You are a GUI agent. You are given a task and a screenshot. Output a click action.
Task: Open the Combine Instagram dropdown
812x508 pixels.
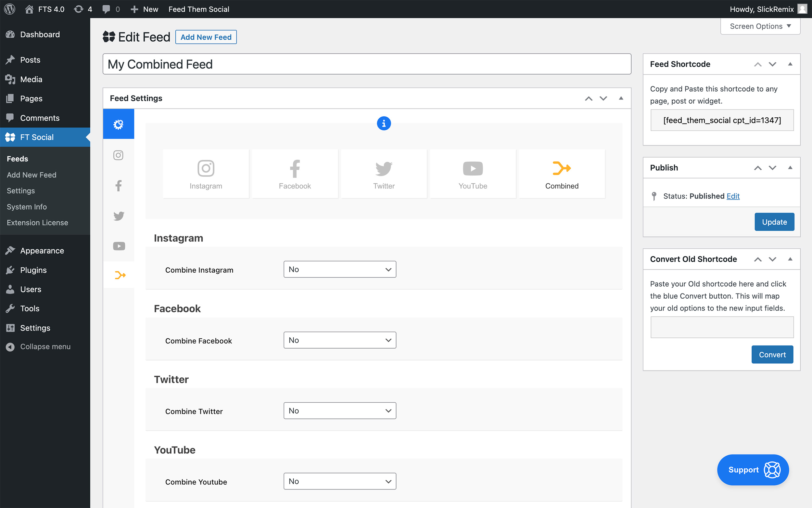(340, 269)
